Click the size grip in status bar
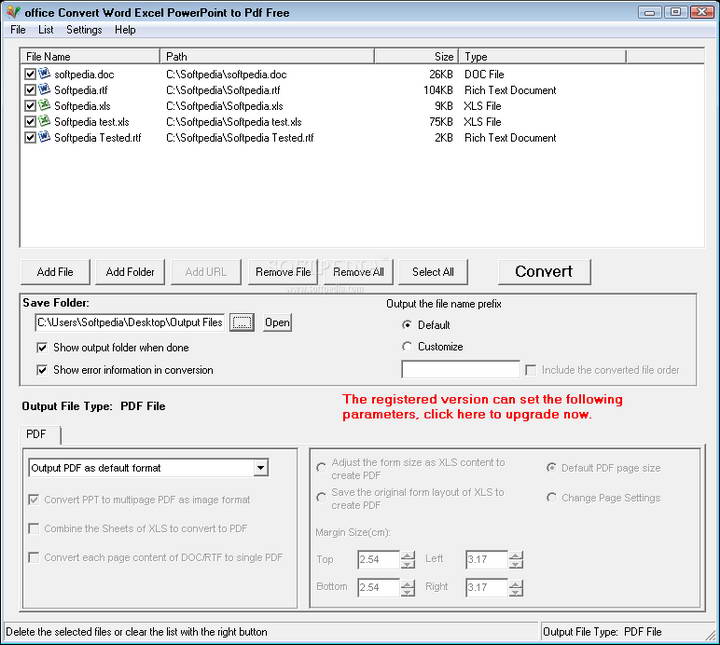720x645 pixels. (711, 635)
